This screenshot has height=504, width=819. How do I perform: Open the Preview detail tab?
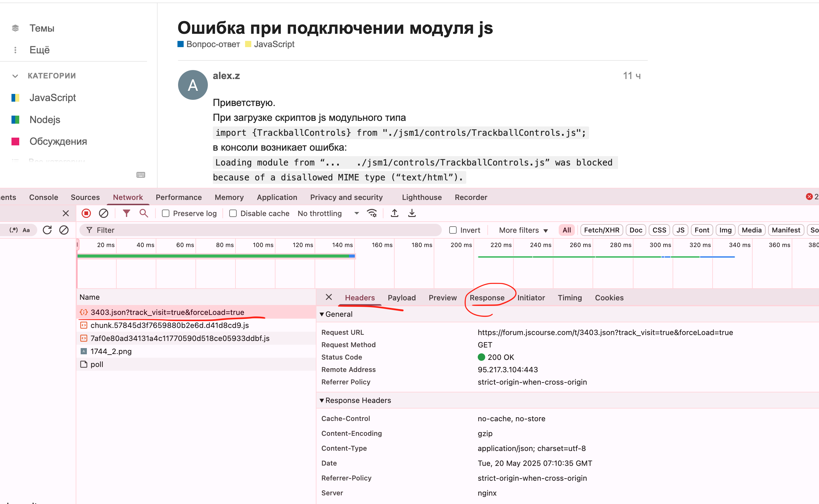click(442, 297)
